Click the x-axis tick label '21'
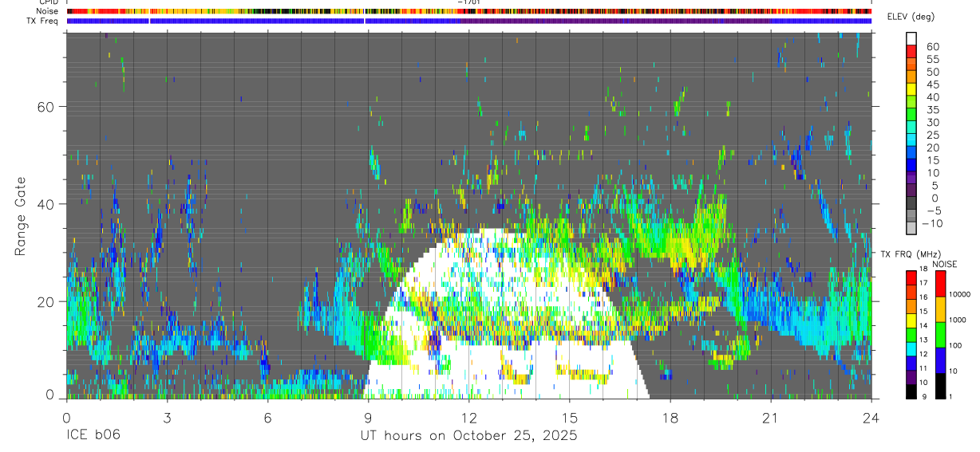Viewport: 980px width, 452px height. point(771,418)
